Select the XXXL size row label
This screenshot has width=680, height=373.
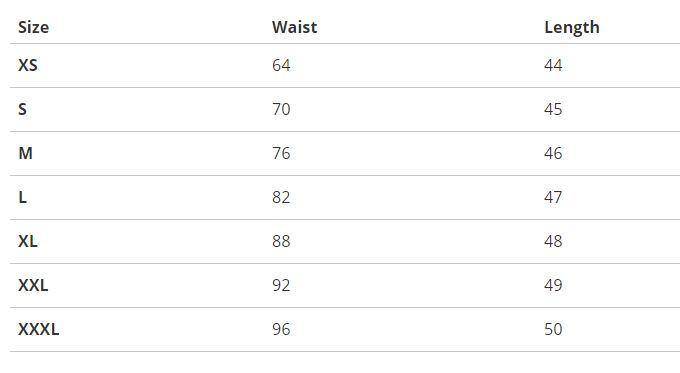coord(39,329)
